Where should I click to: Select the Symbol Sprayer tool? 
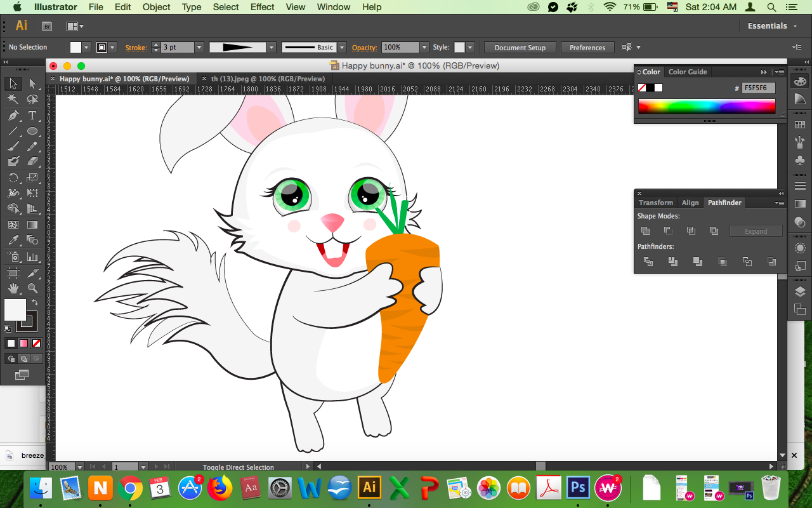pos(13,257)
